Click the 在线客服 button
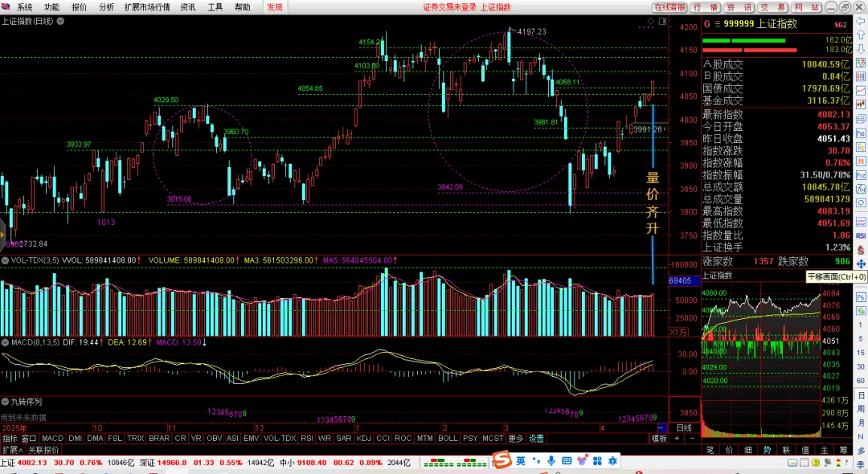Viewport: 868px width, 474px height. (669, 7)
